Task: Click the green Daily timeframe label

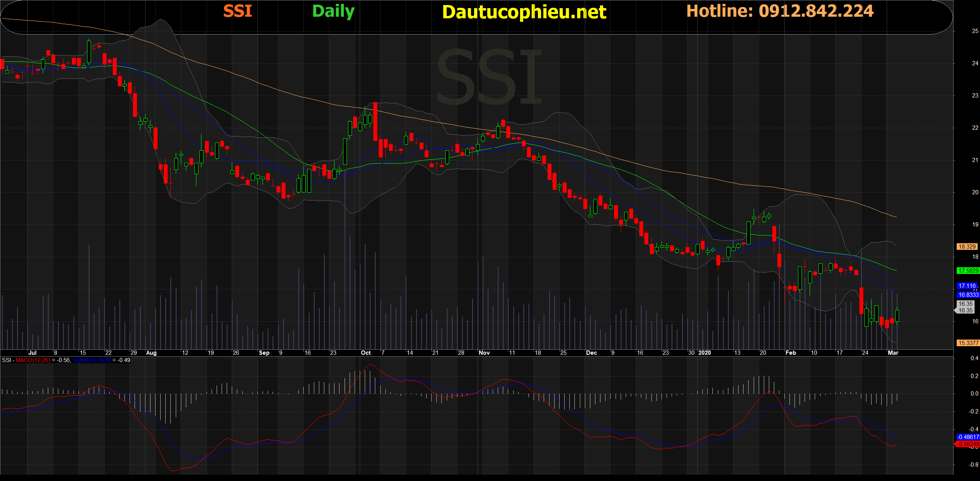Action: [333, 11]
